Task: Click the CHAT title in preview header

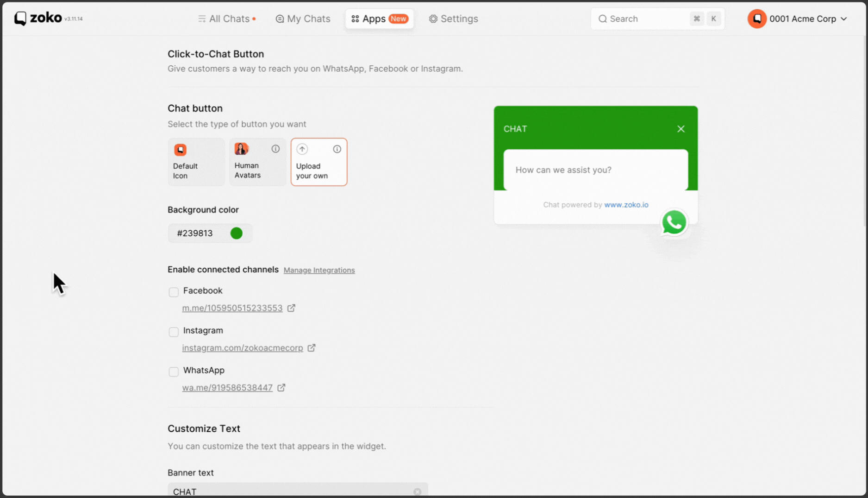Action: point(515,129)
